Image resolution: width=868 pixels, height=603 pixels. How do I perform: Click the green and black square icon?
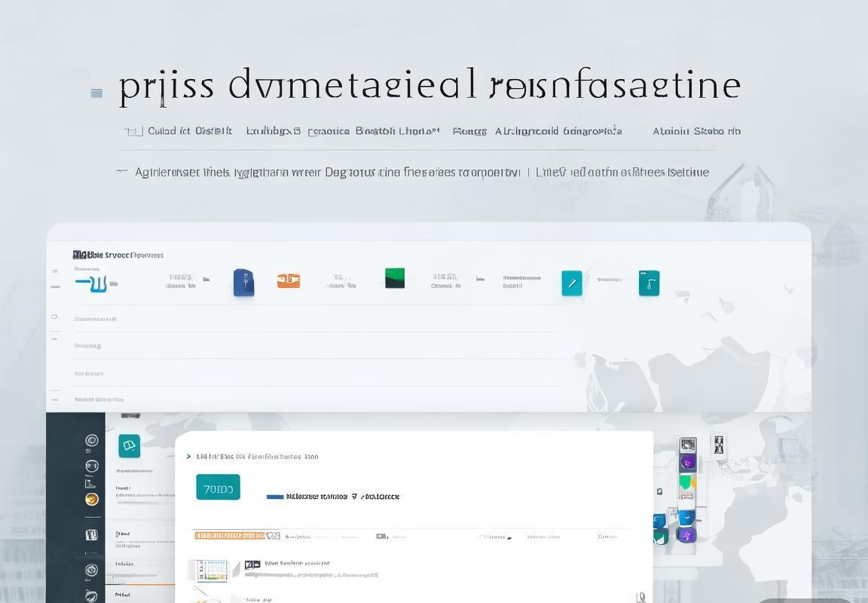tap(395, 278)
